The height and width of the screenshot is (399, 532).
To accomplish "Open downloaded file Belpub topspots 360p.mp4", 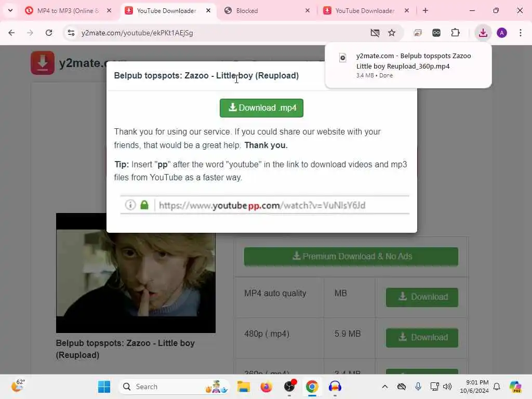I will (413, 61).
